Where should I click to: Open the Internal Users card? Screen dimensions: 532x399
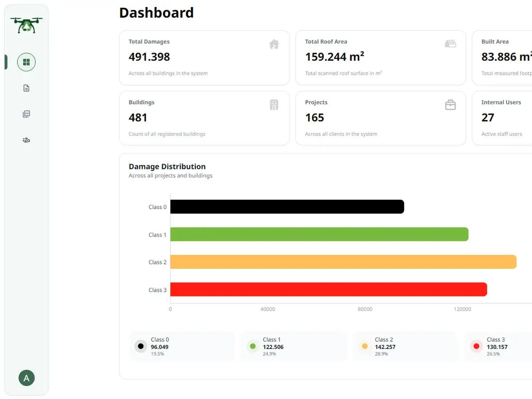coord(502,118)
